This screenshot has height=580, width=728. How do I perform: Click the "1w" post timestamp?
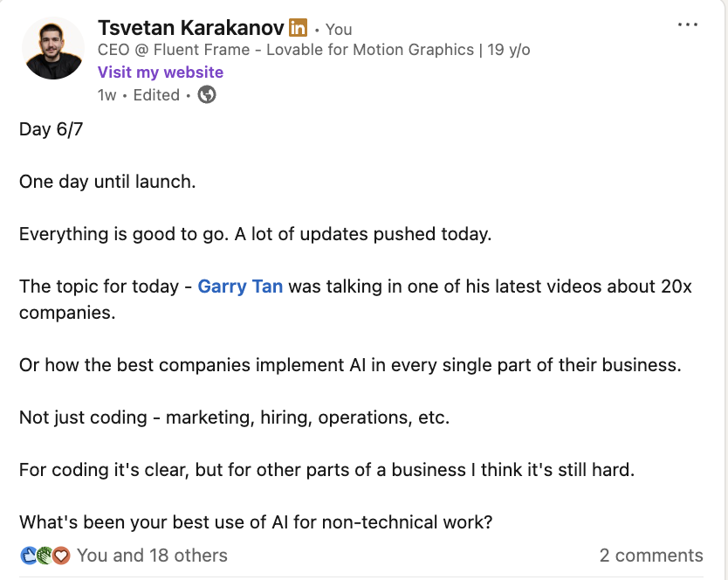point(106,95)
